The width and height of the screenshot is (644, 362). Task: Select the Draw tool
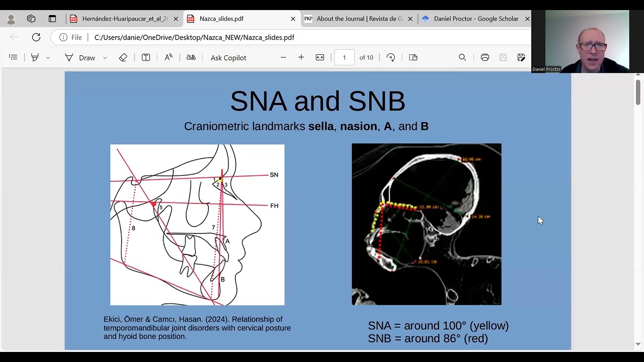80,57
